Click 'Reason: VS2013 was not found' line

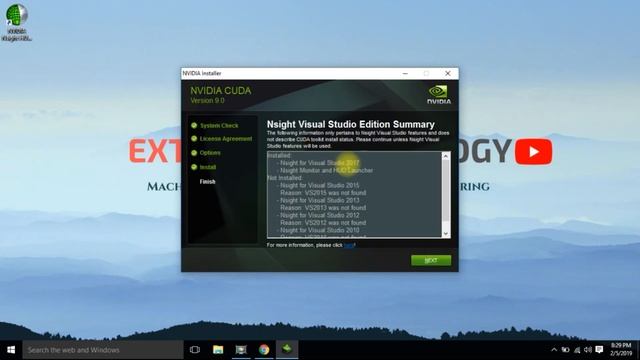pyautogui.click(x=323, y=208)
